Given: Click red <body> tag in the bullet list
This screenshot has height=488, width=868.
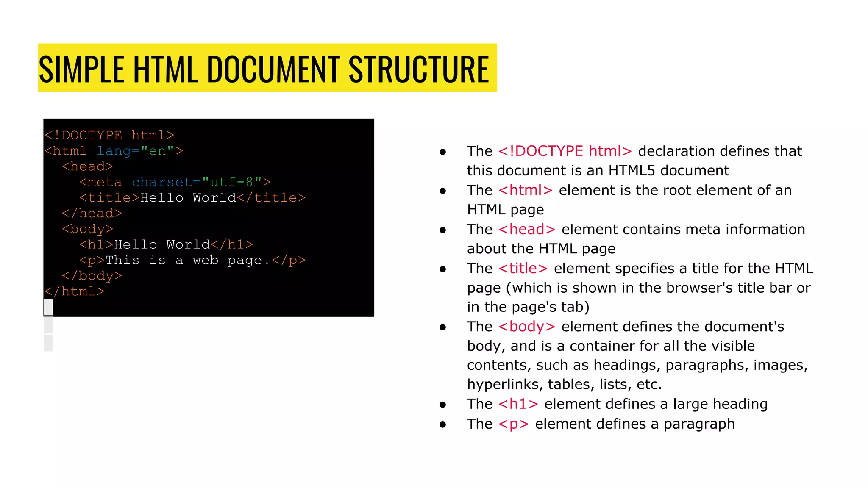Looking at the screenshot, I should tap(527, 327).
